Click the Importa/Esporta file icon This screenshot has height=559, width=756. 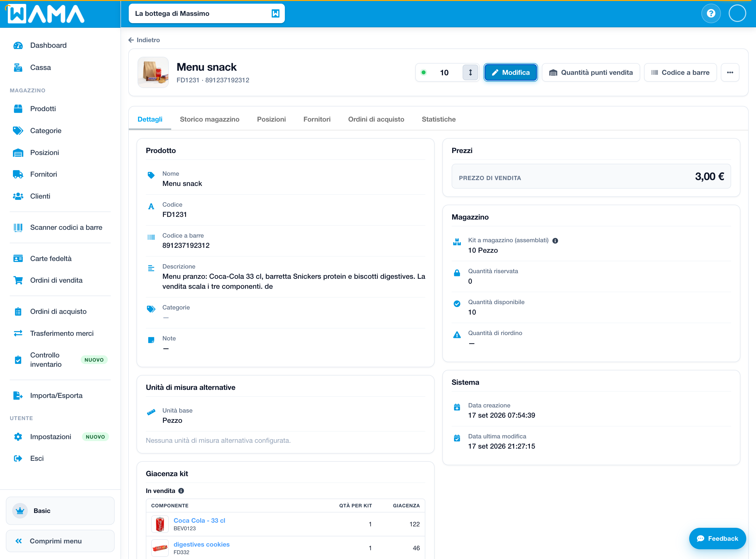(x=18, y=395)
